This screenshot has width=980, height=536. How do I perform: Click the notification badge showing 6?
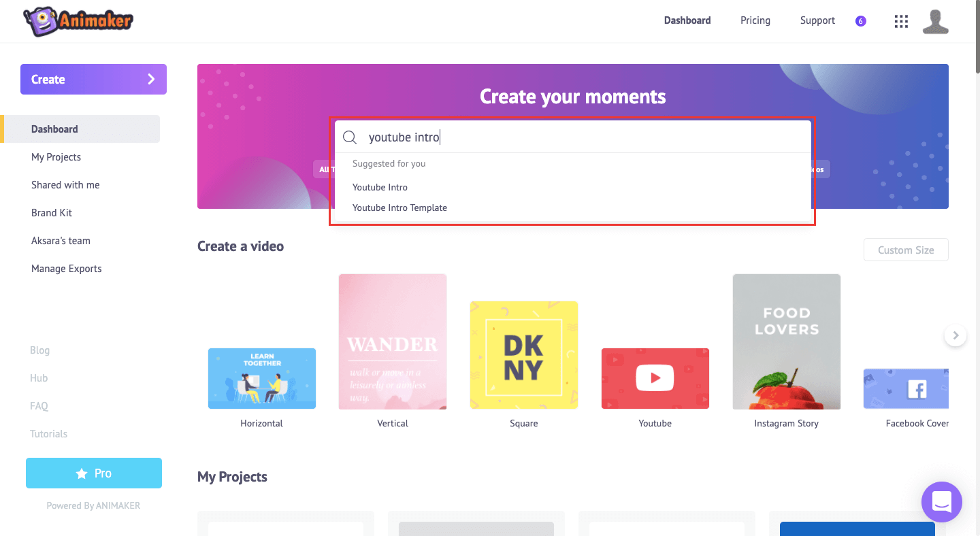pos(861,21)
